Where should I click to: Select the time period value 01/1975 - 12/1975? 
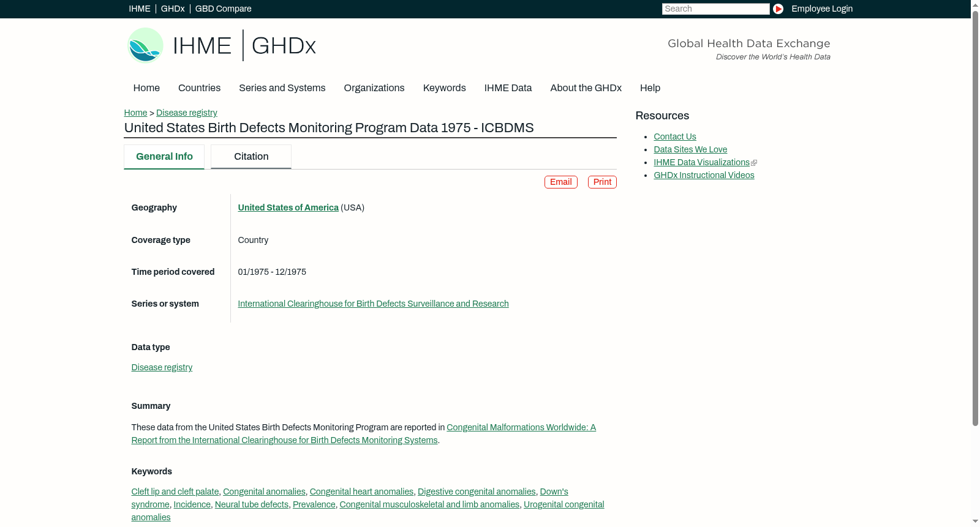pyautogui.click(x=272, y=272)
